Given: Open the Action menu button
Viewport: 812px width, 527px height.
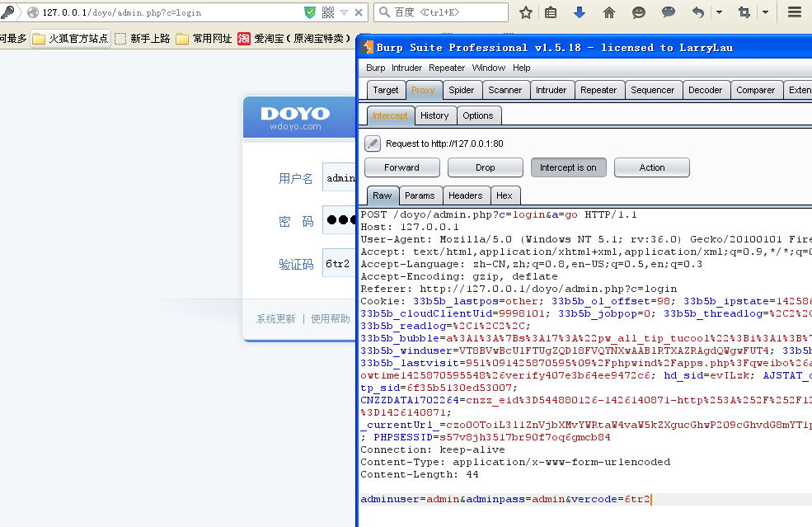Looking at the screenshot, I should 652,167.
